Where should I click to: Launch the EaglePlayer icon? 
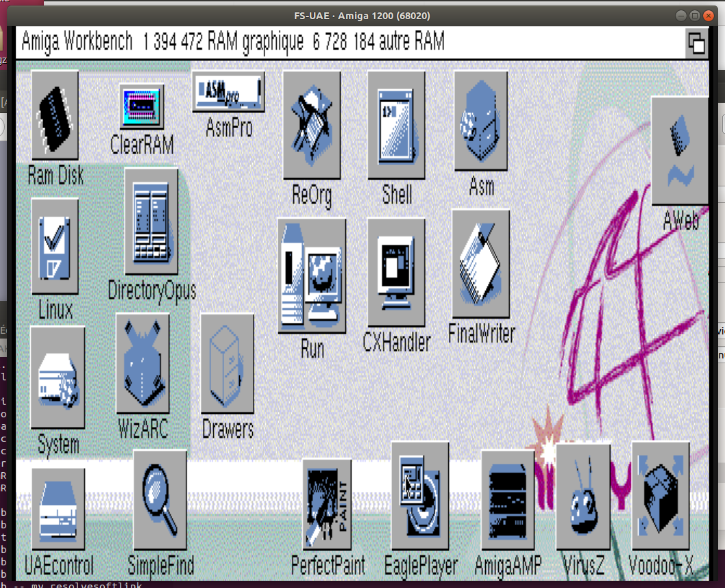(x=420, y=496)
